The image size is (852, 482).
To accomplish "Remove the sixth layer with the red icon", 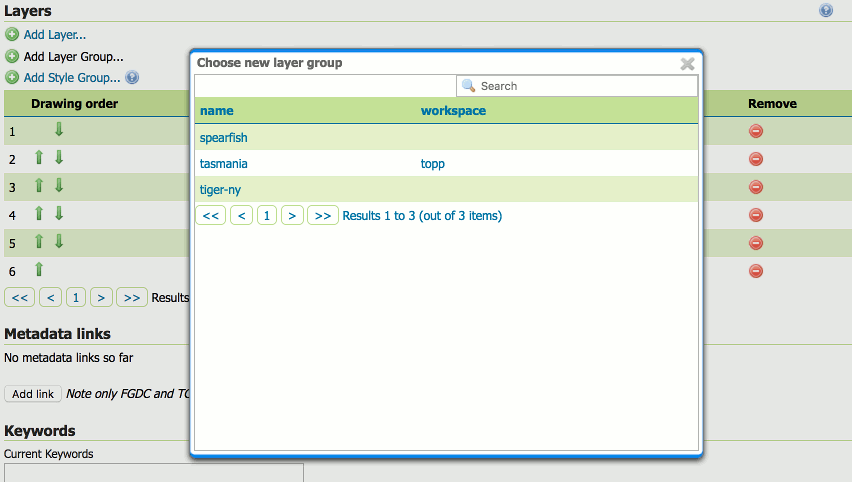I will click(756, 271).
